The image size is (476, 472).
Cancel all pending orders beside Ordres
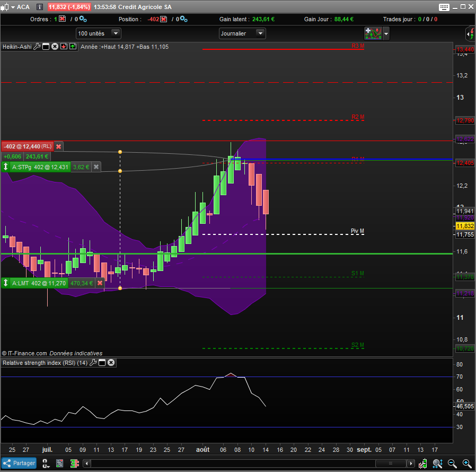tap(62, 19)
